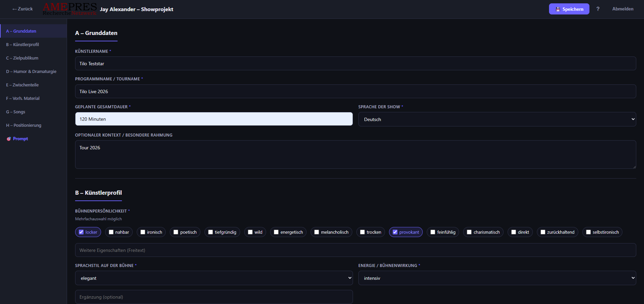Open the question mark help icon
Viewport: 644px width, 304px height.
click(x=598, y=9)
